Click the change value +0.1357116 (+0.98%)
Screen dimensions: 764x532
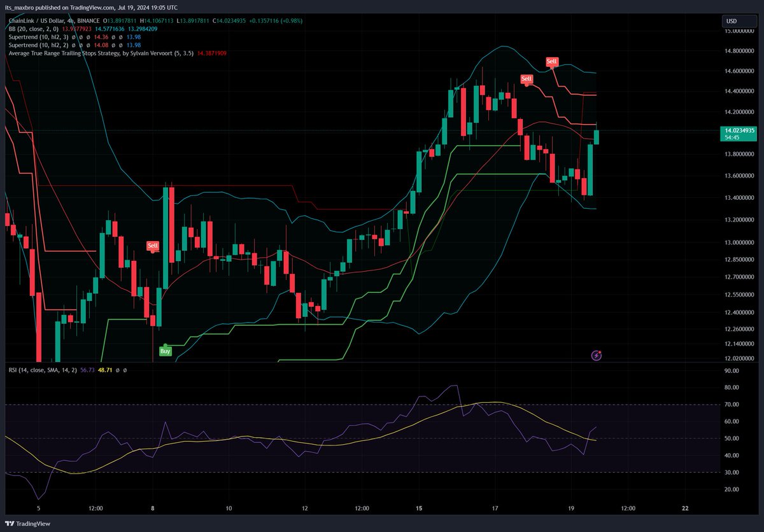(277, 21)
